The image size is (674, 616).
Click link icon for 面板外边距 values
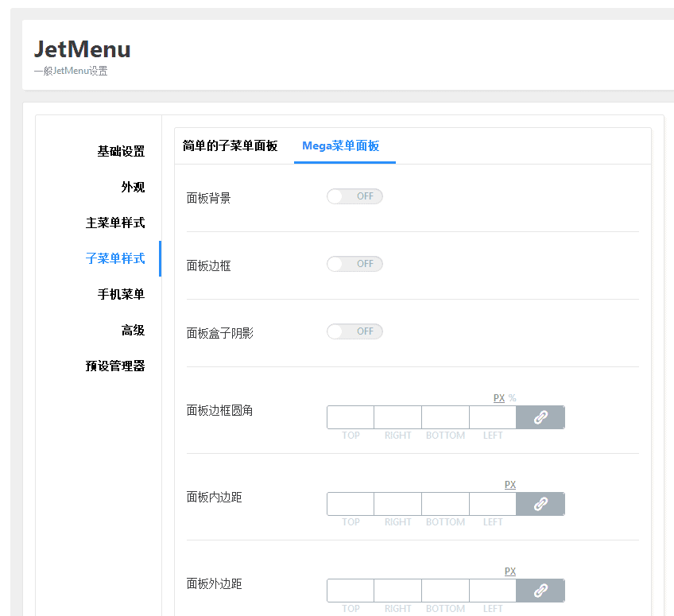tap(540, 591)
